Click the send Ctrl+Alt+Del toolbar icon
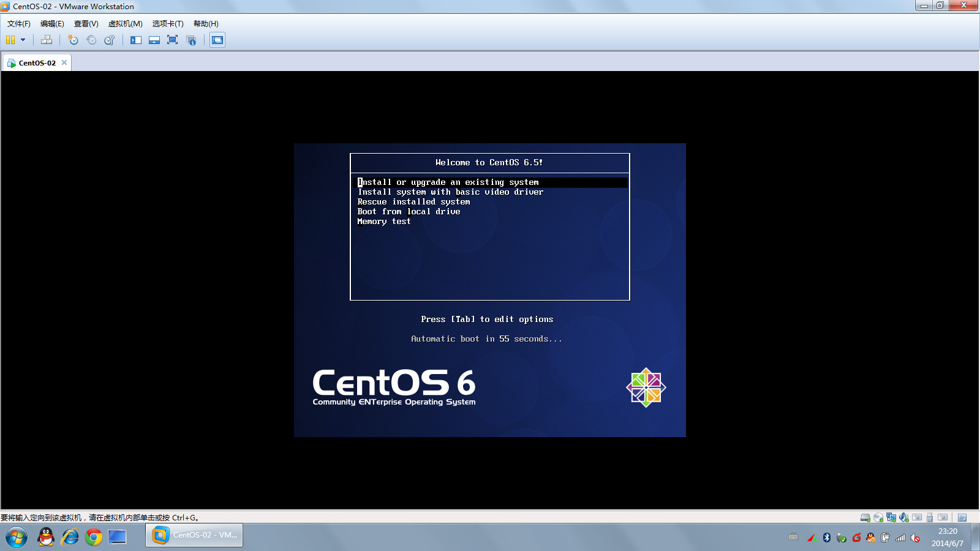The image size is (980, 551). 47,40
